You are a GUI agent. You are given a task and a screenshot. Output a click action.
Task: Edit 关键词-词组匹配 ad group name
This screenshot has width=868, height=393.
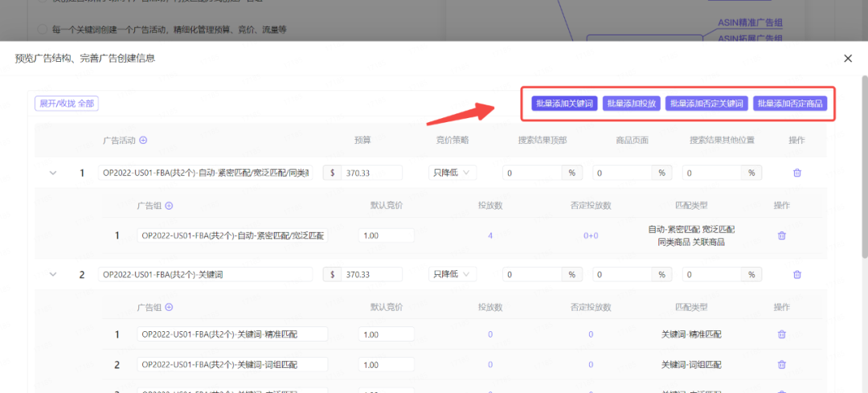(x=232, y=365)
